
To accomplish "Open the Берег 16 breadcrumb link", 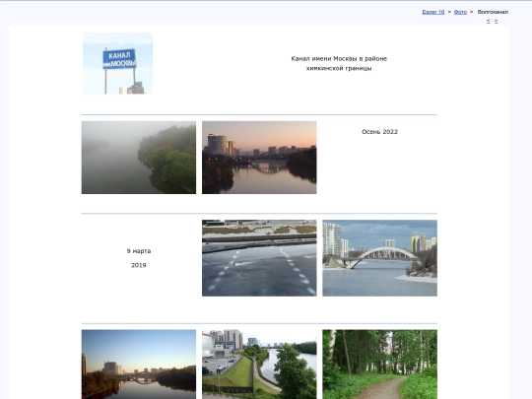I will pos(432,12).
